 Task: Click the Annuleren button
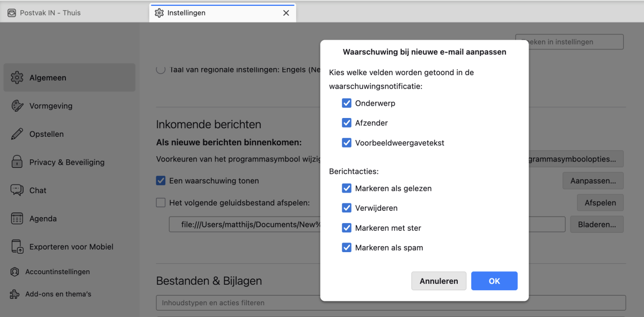click(x=438, y=281)
